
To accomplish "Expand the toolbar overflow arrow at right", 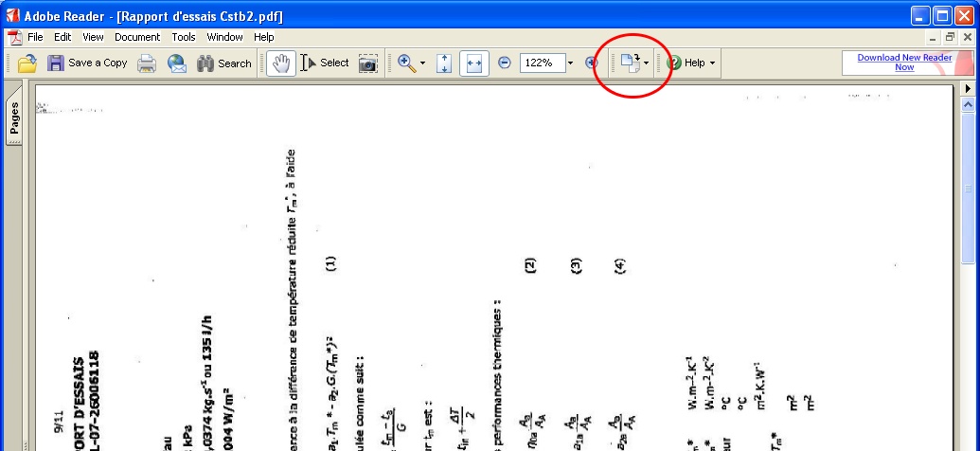I will click(x=968, y=88).
